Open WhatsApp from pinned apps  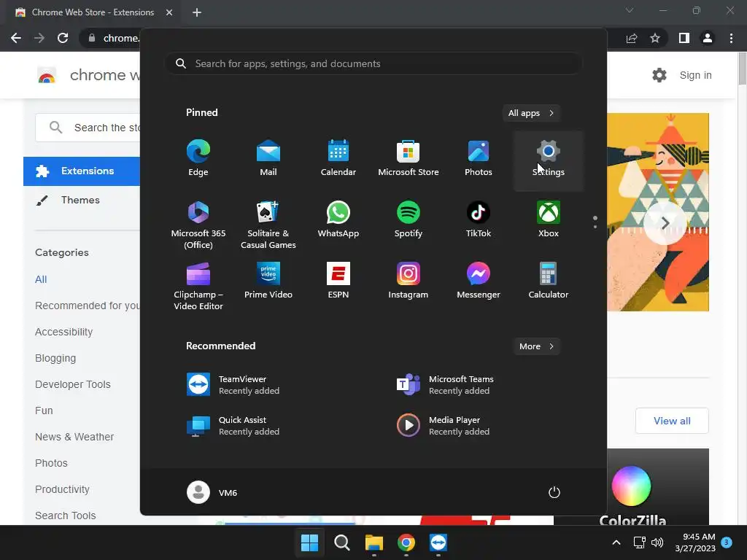pyautogui.click(x=338, y=220)
